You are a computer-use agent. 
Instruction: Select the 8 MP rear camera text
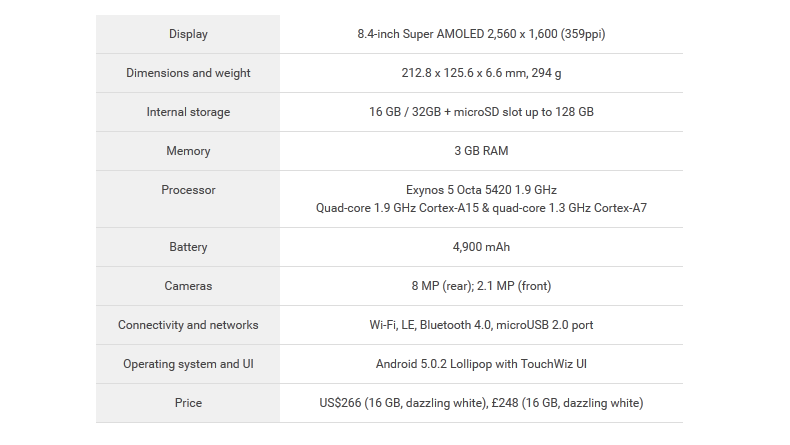[x=442, y=286]
